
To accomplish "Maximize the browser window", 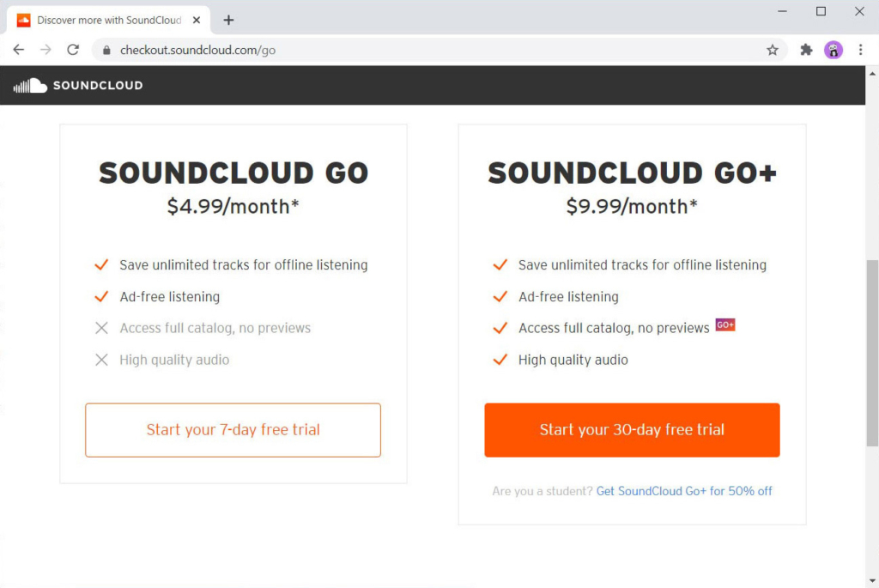I will click(821, 11).
